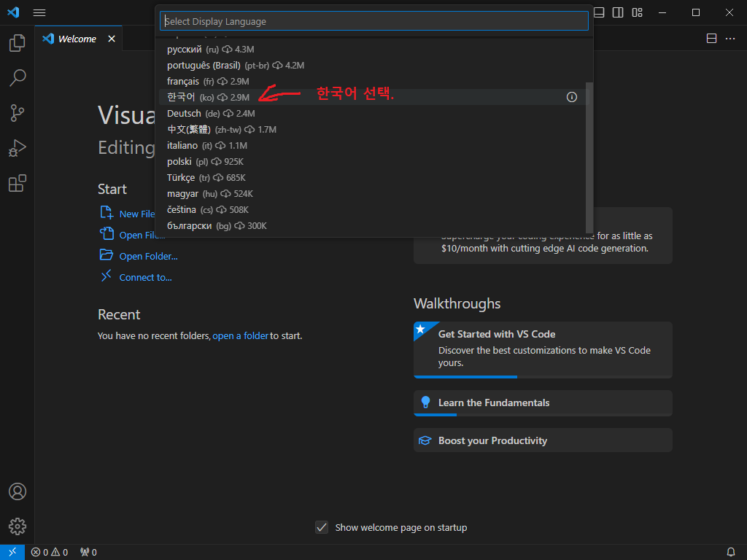Select čeština (cs) language
Image resolution: width=747 pixels, height=560 pixels.
[x=374, y=209]
